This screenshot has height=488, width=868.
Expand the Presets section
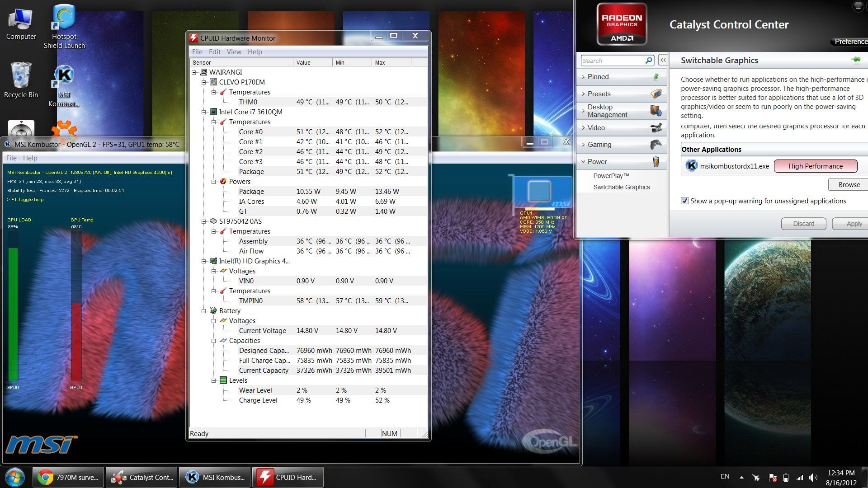(599, 94)
